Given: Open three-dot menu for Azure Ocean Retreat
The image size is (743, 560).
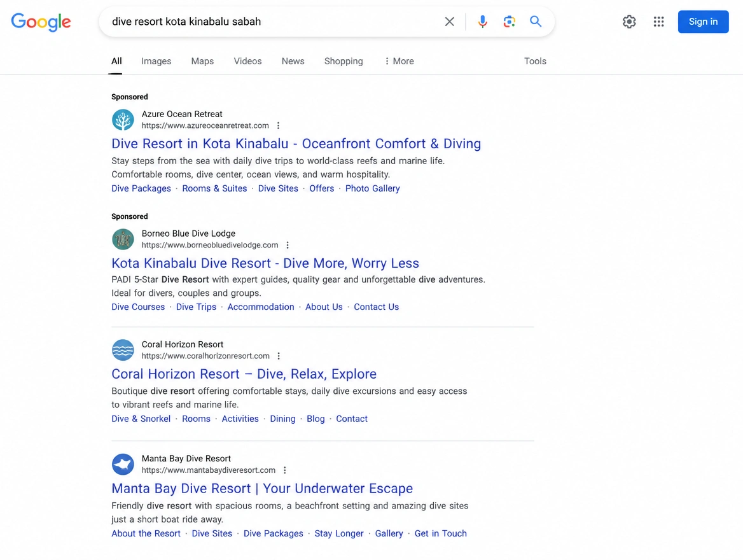Looking at the screenshot, I should (x=278, y=125).
